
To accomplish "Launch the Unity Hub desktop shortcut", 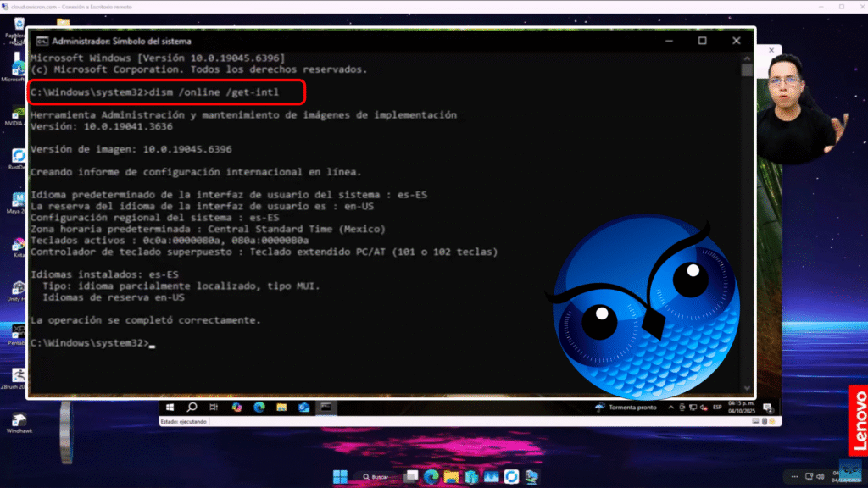I will [x=18, y=289].
